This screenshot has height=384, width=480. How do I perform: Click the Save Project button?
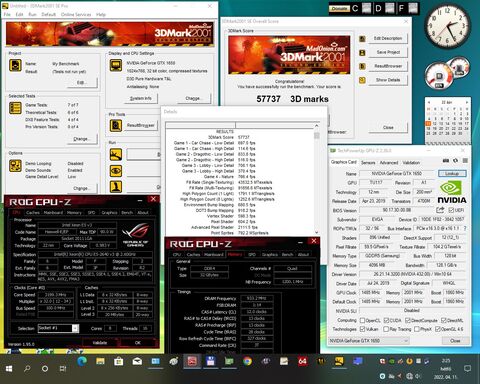[388, 52]
